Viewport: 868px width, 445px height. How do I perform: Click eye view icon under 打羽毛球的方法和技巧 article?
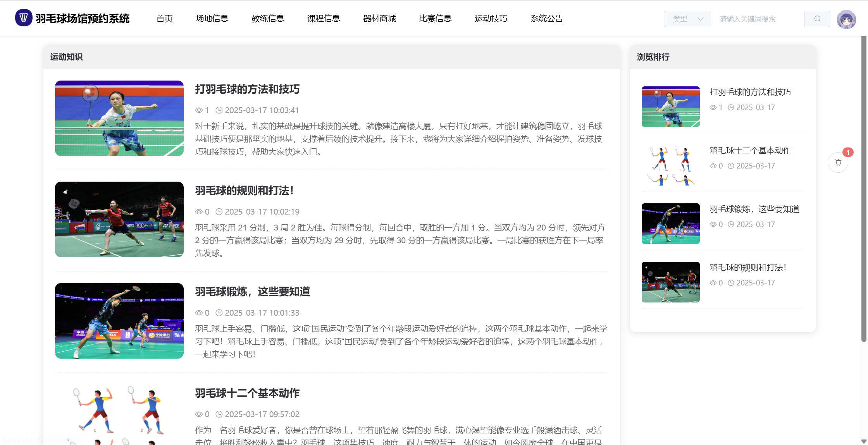point(199,110)
